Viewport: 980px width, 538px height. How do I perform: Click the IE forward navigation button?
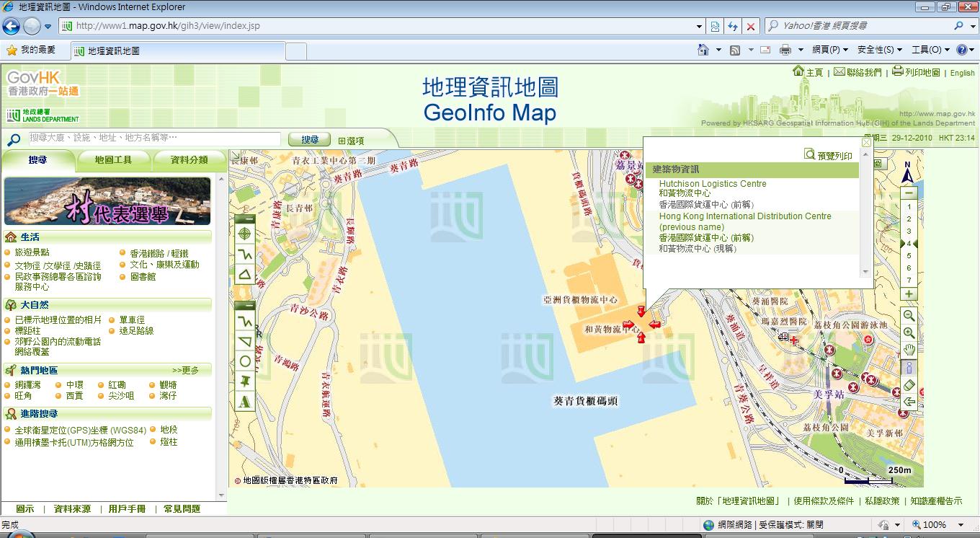click(x=32, y=26)
